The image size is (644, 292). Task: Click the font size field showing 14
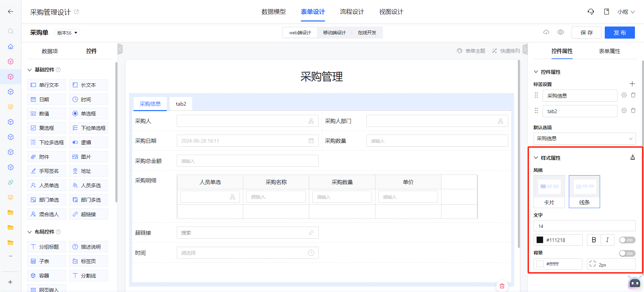click(584, 226)
